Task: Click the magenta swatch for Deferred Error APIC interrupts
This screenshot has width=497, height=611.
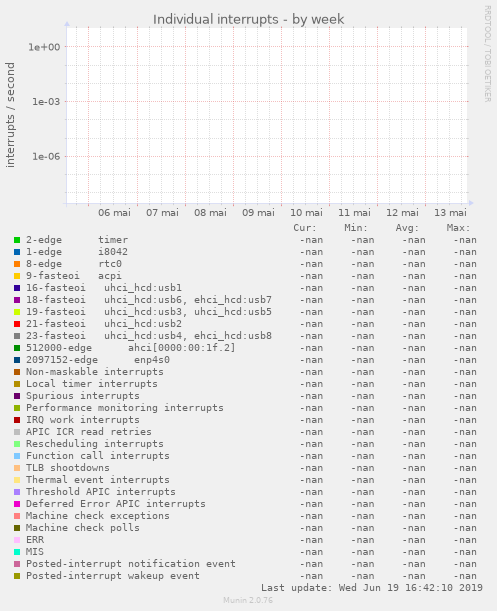Action: [x=17, y=504]
